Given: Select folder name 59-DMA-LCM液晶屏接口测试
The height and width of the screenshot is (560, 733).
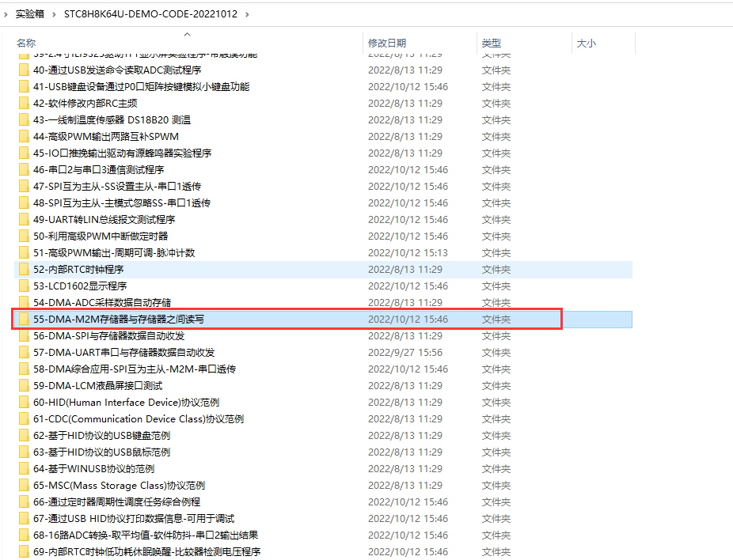Looking at the screenshot, I should [x=97, y=386].
